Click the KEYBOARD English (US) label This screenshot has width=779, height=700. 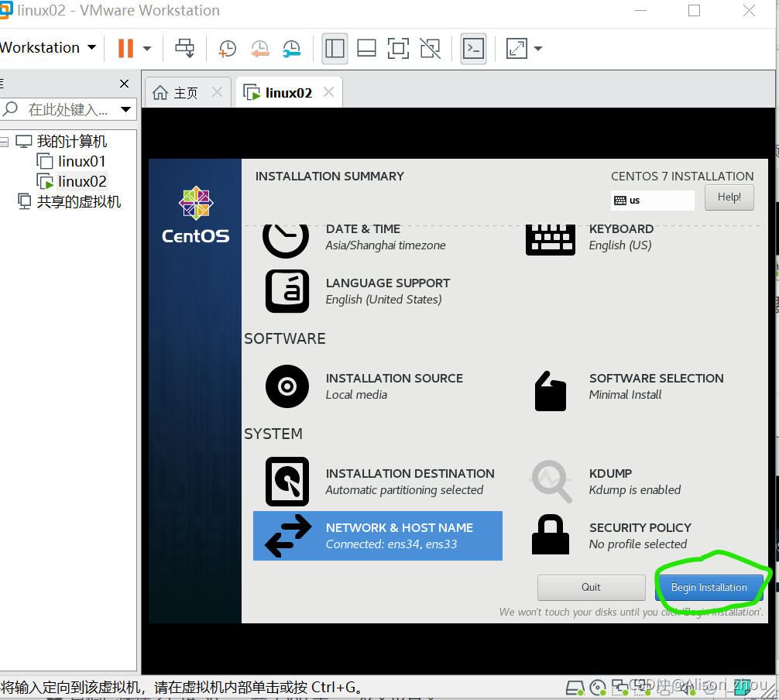pyautogui.click(x=621, y=237)
